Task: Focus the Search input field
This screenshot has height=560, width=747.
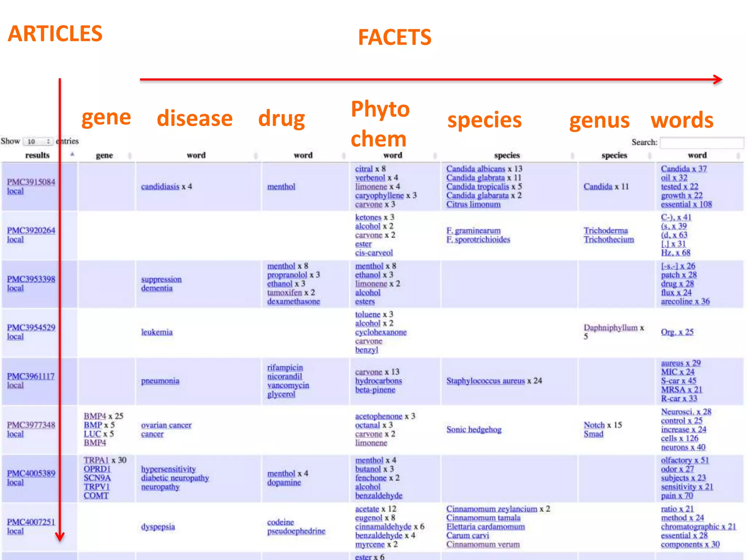Action: pyautogui.click(x=702, y=143)
